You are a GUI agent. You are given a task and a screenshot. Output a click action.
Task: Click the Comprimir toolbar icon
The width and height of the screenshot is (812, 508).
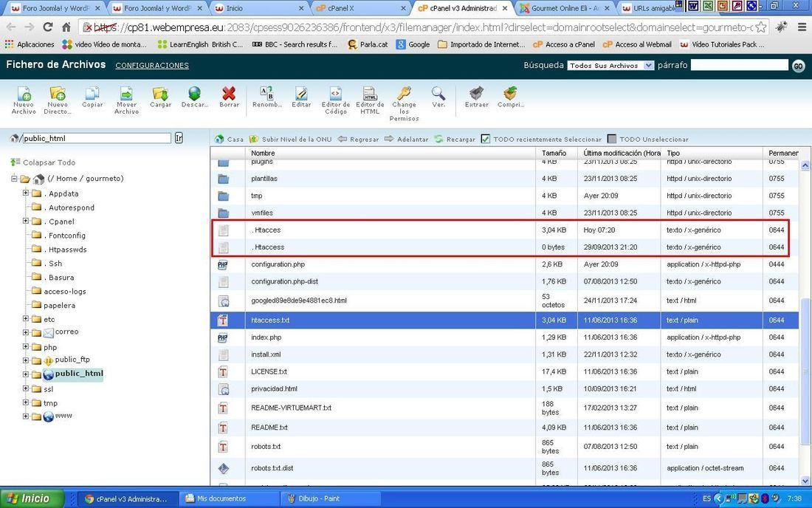pyautogui.click(x=511, y=93)
